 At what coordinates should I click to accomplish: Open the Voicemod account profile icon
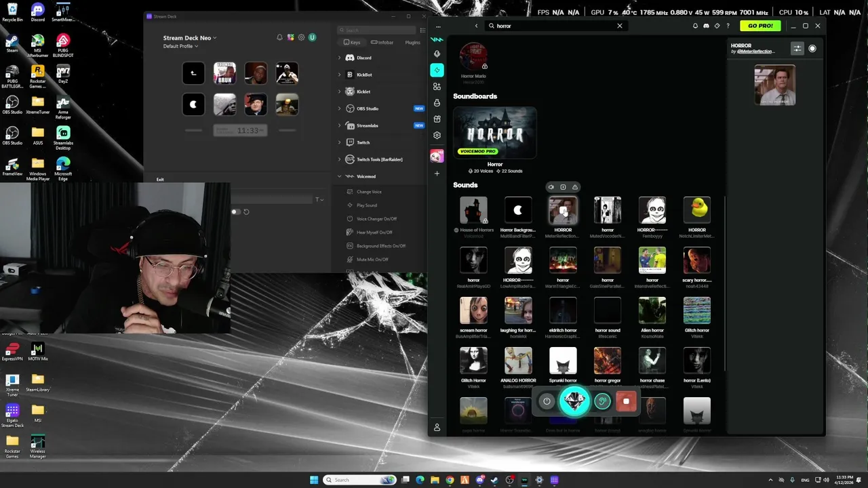tap(437, 428)
